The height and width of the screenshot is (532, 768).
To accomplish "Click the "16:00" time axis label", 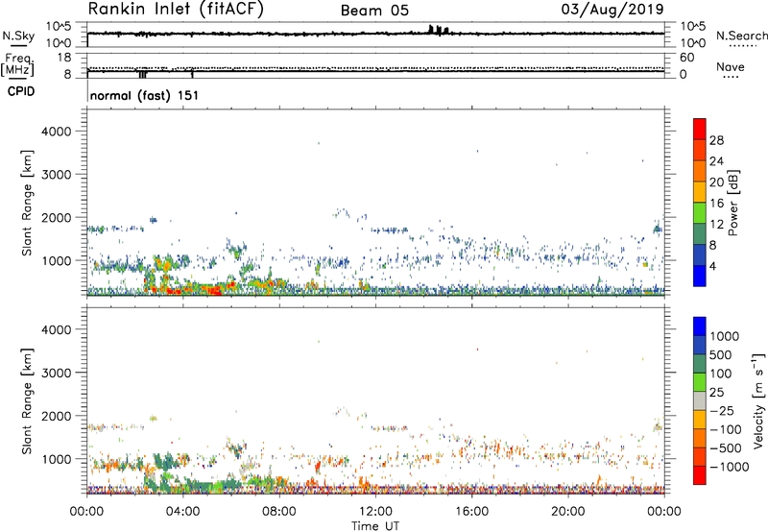I will [471, 512].
